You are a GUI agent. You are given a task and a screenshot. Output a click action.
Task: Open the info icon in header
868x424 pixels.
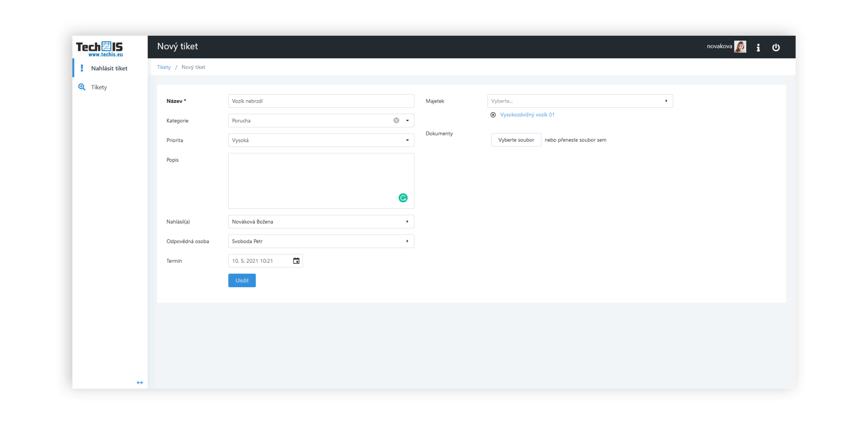(x=758, y=47)
